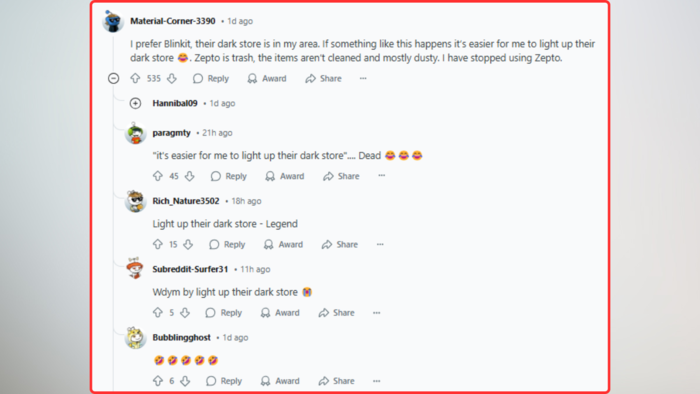Downvote Material-Corner-3390's top comment
Screen dimensions: 700x394
pos(172,79)
